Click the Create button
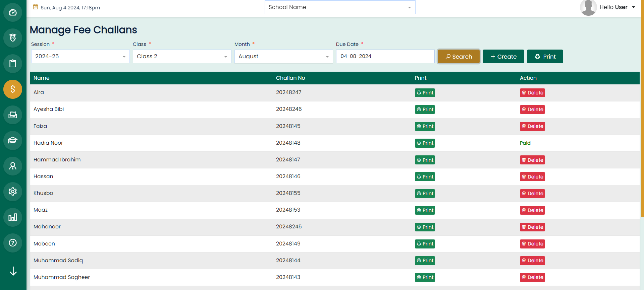The image size is (644, 290). (503, 57)
